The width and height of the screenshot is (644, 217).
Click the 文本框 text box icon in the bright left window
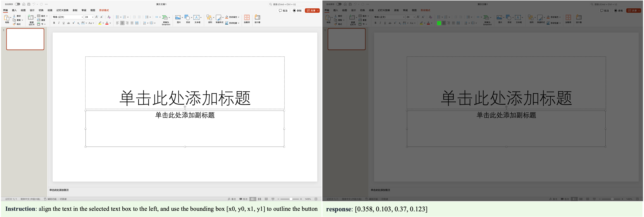click(197, 17)
